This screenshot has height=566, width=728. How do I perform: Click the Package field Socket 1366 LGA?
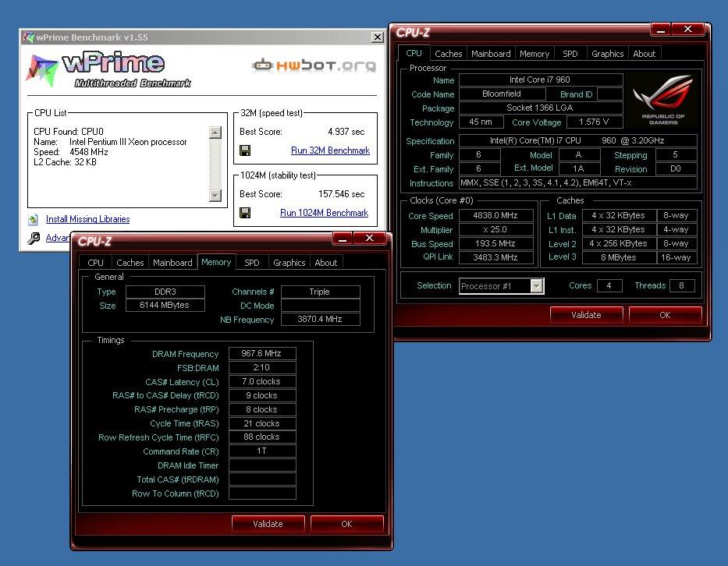tap(541, 108)
